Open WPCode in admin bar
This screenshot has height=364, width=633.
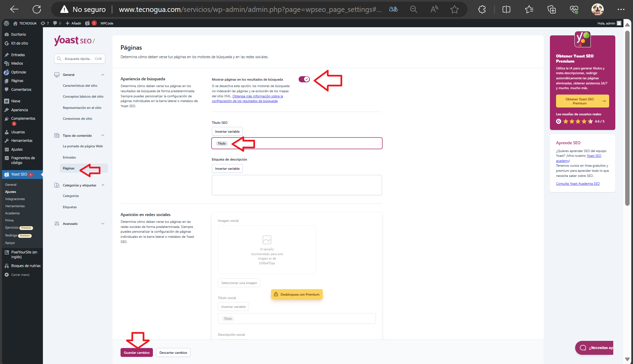point(107,23)
